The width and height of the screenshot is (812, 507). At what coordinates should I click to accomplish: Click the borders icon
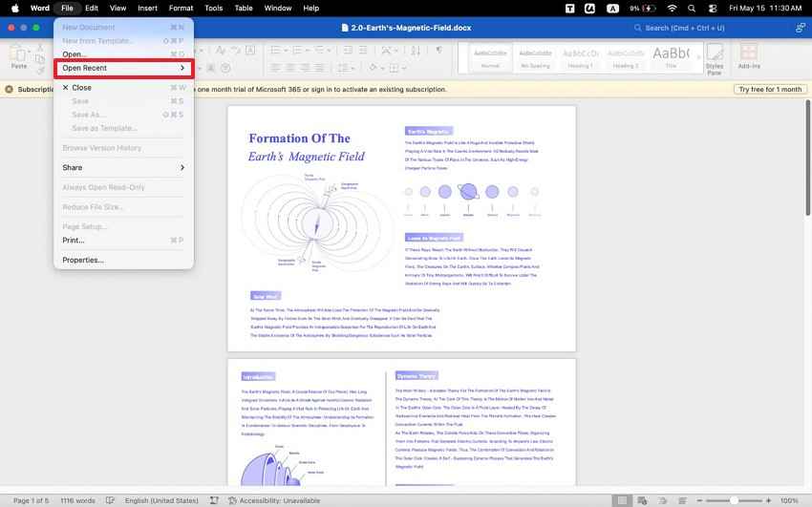(395, 68)
